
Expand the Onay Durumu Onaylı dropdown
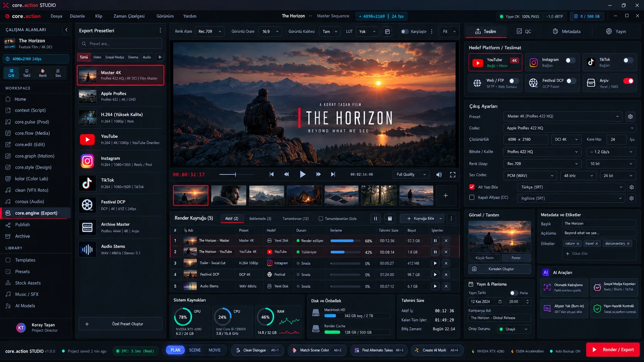point(513,329)
